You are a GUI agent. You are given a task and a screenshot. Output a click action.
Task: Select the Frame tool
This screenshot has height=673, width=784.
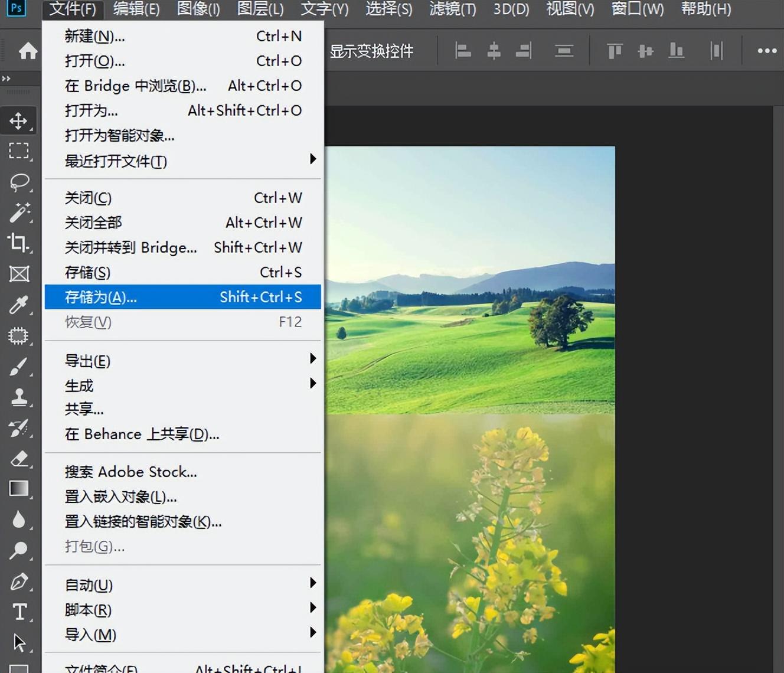(18, 274)
